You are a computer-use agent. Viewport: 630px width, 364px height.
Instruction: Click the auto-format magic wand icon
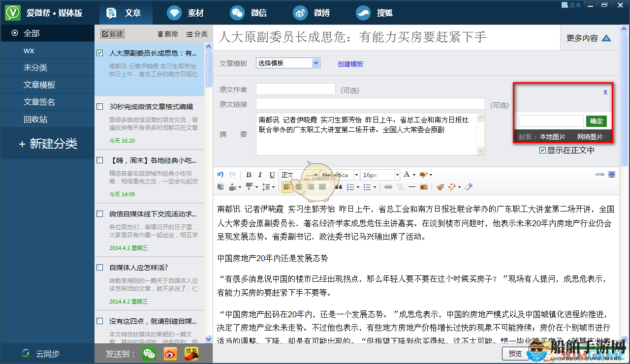click(x=452, y=187)
